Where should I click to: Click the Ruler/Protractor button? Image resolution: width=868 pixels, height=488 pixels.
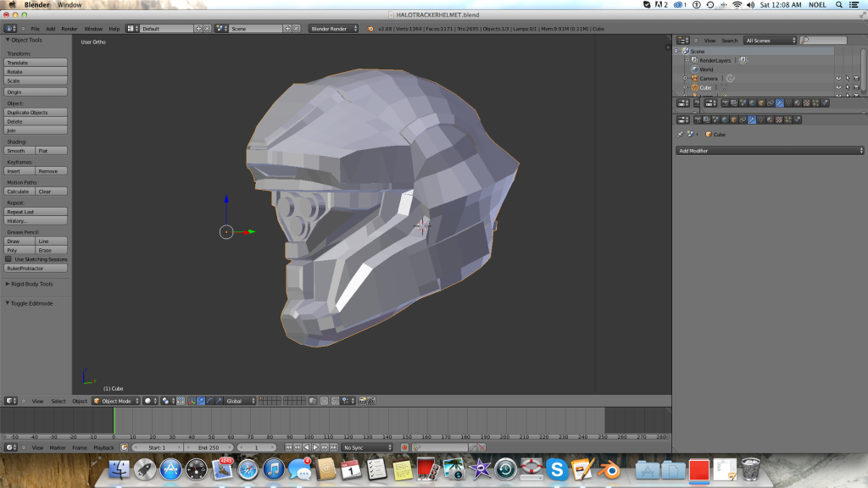tap(36, 269)
